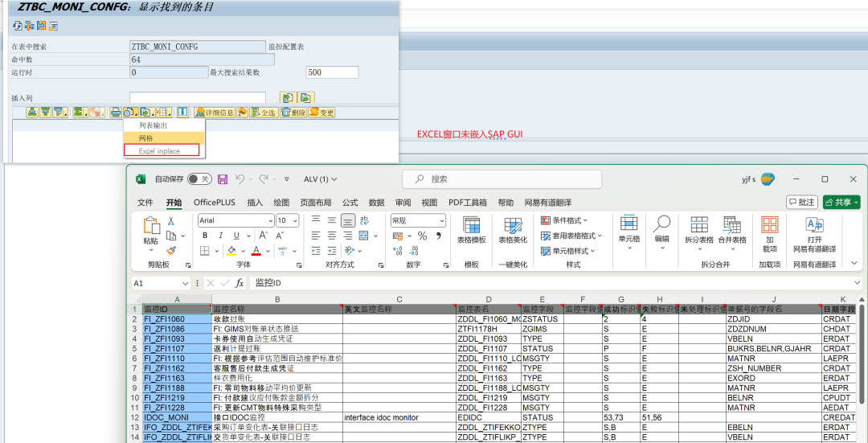Click the Excel cut (scissors) icon
Viewport: 868px width, 443px height.
[x=171, y=221]
